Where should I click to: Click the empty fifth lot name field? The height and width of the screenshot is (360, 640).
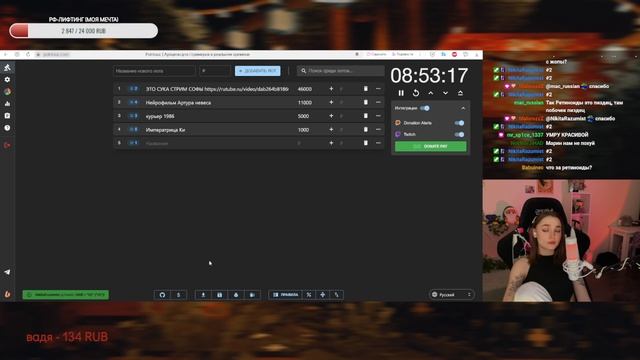(x=218, y=143)
